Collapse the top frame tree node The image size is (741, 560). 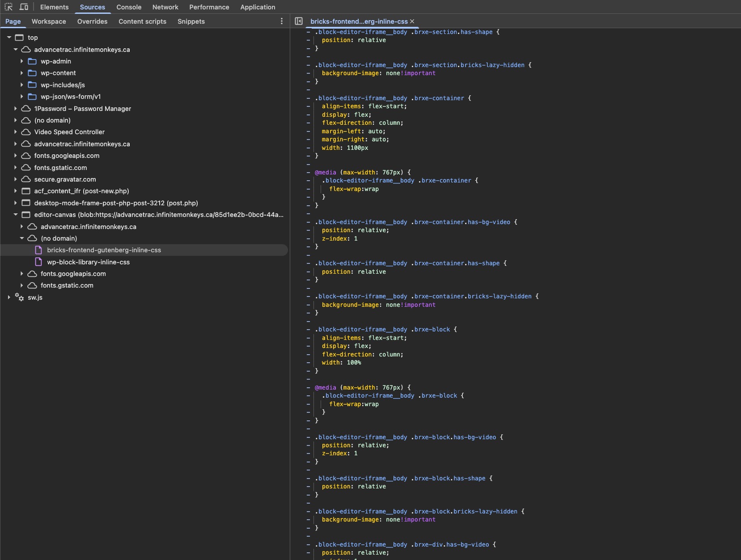tap(9, 38)
